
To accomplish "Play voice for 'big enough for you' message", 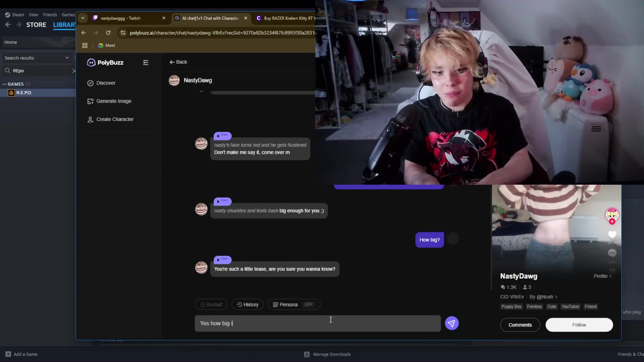I will [222, 201].
